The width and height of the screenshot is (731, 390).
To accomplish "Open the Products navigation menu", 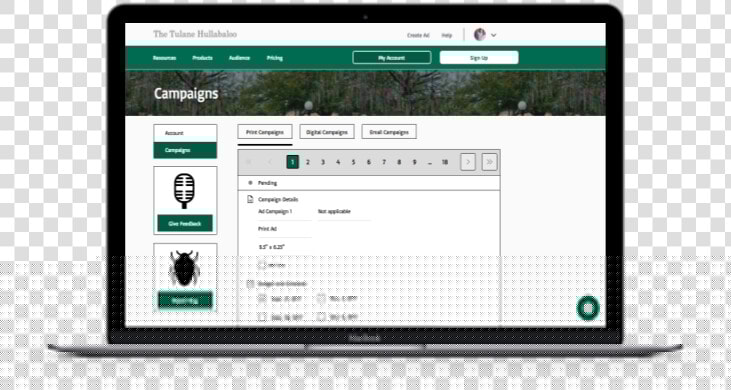I will (202, 58).
